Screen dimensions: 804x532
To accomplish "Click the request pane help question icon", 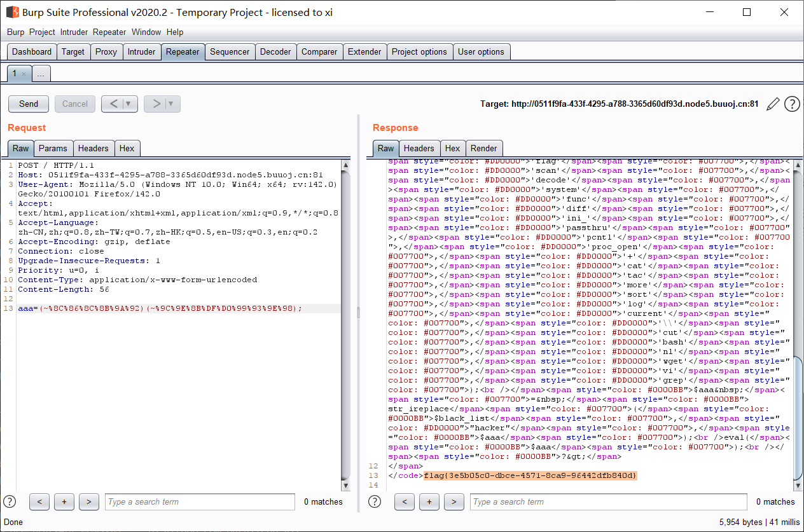I will (10, 501).
